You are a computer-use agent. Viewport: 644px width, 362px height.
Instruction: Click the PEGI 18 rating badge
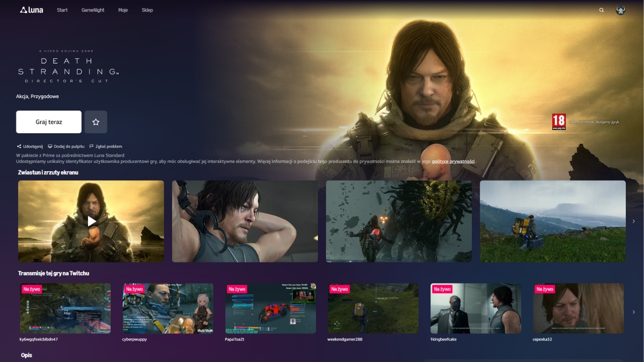click(559, 122)
